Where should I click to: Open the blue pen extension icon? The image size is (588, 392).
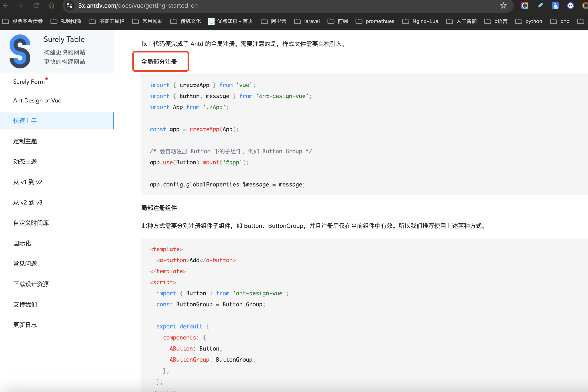[540, 6]
